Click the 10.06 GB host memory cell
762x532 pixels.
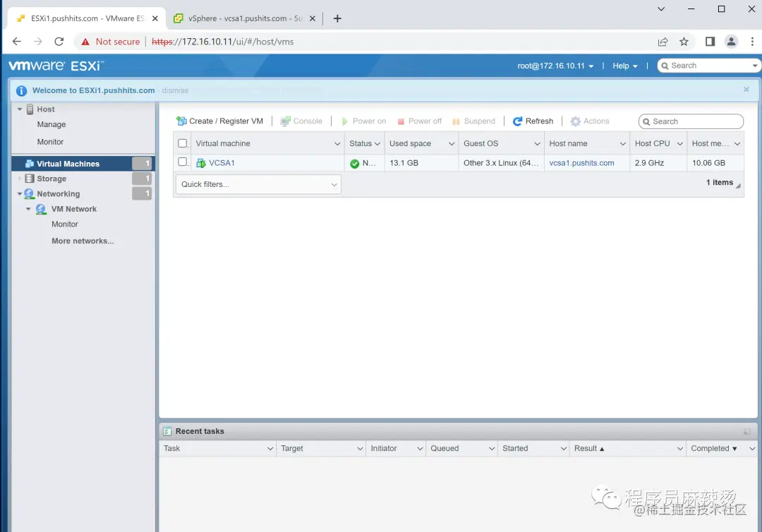pos(715,163)
